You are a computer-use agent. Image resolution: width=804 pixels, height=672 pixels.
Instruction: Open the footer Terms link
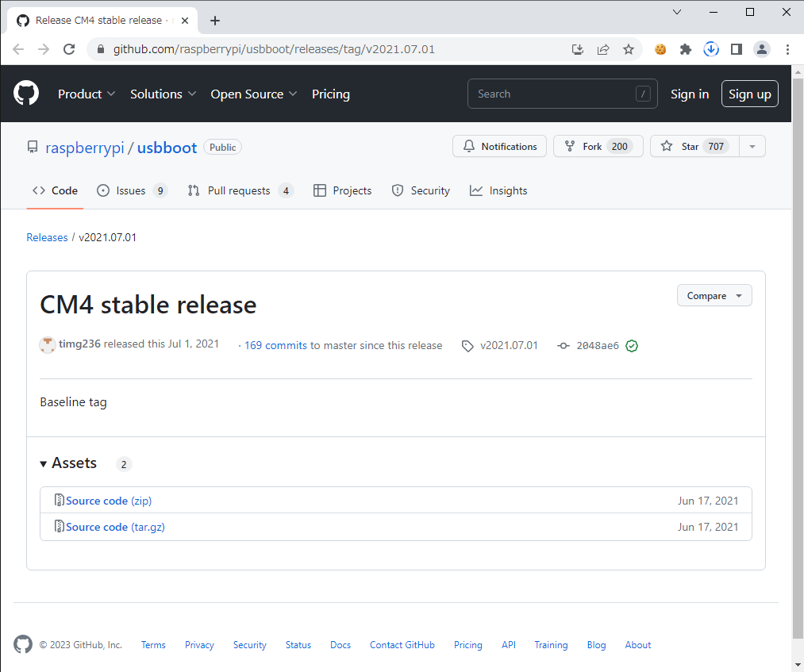click(153, 645)
